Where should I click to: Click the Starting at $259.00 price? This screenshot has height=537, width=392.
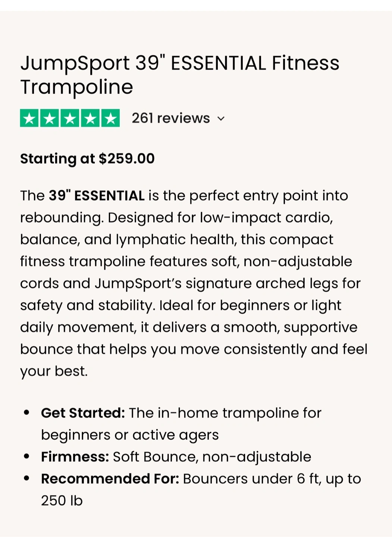[x=87, y=158]
